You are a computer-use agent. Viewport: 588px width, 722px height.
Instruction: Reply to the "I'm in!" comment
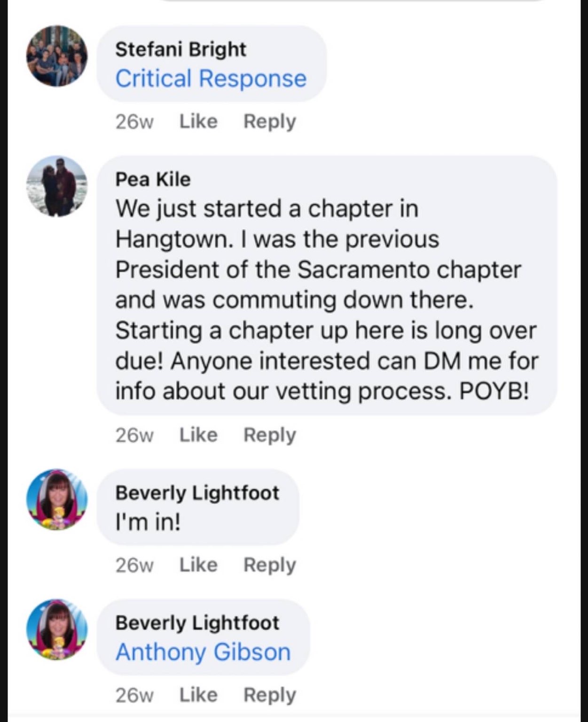[x=269, y=565]
